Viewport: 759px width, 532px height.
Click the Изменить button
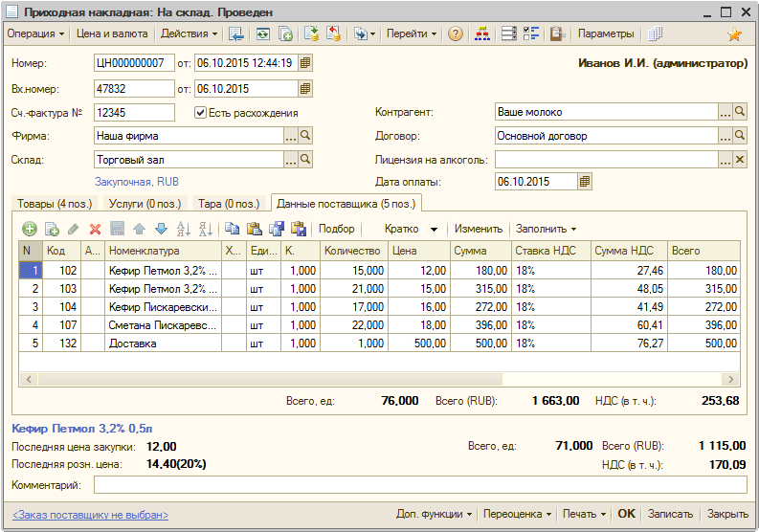point(479,229)
